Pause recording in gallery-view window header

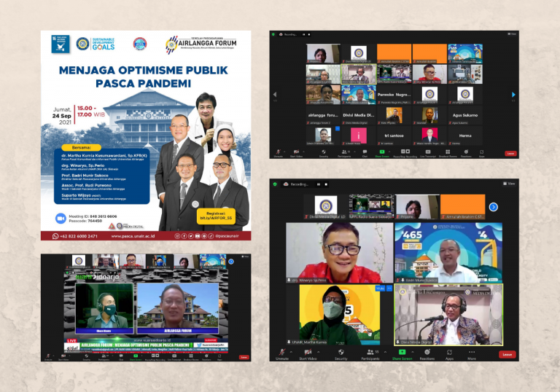pyautogui.click(x=304, y=35)
